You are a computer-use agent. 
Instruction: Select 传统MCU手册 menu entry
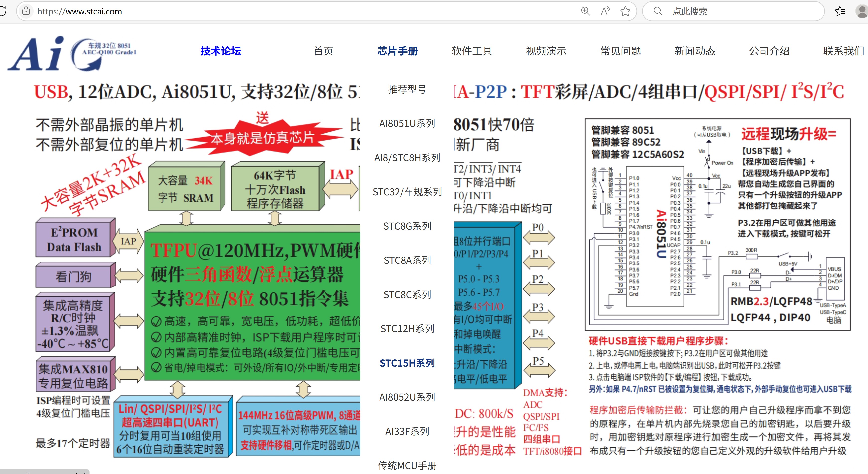407,466
